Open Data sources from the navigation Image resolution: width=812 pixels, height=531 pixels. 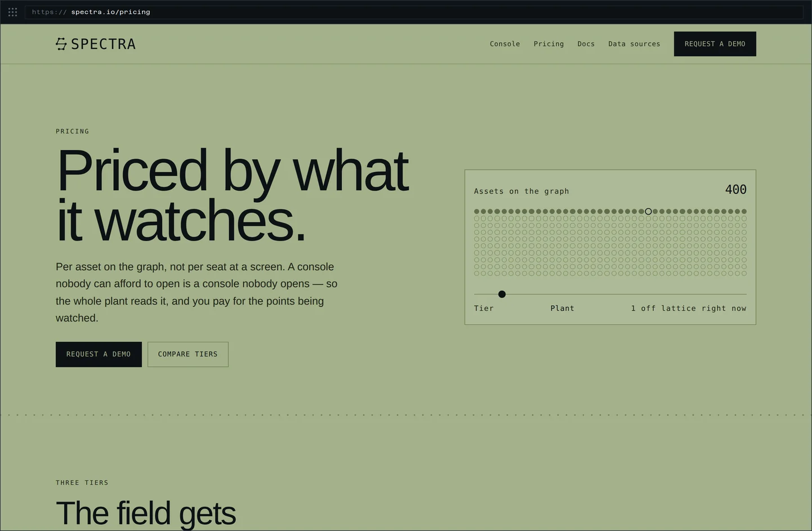pyautogui.click(x=634, y=44)
